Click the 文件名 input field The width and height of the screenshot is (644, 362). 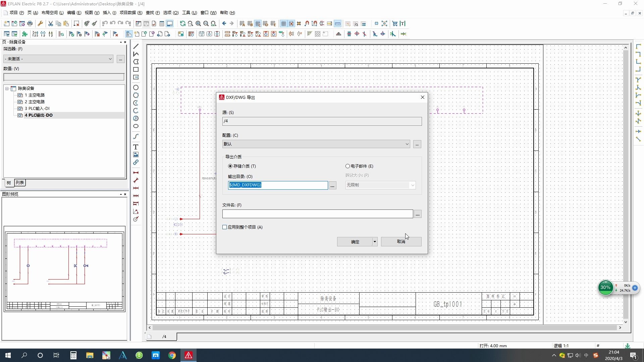pos(317,214)
